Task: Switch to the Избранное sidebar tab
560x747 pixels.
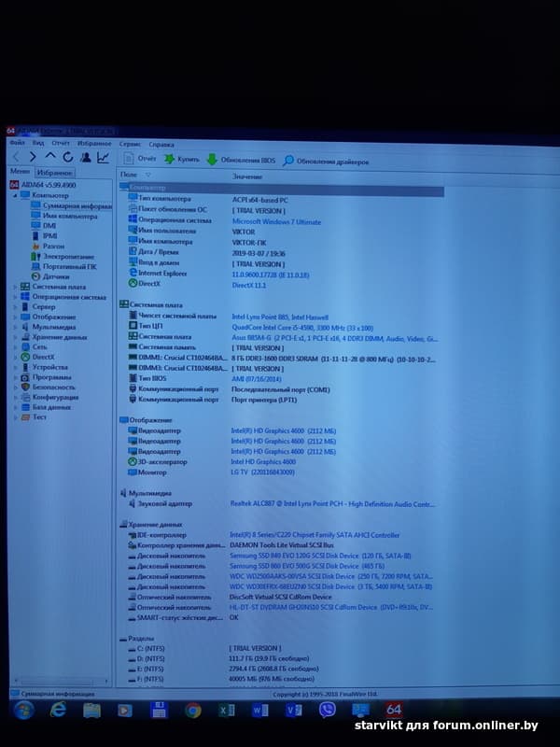Action: tap(54, 173)
